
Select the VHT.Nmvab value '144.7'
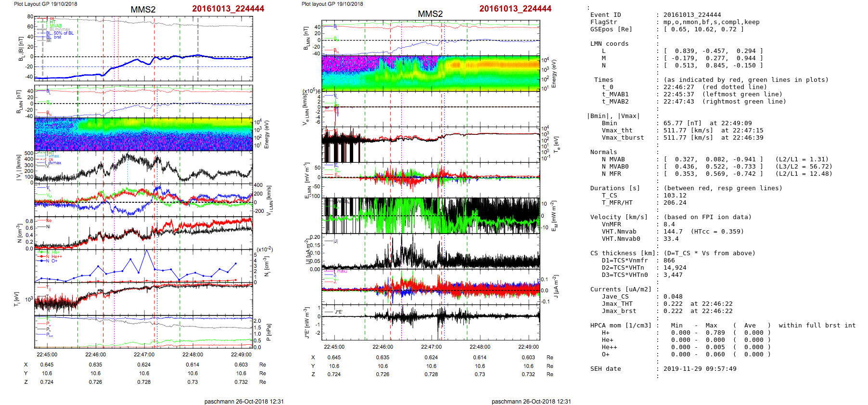tap(673, 232)
